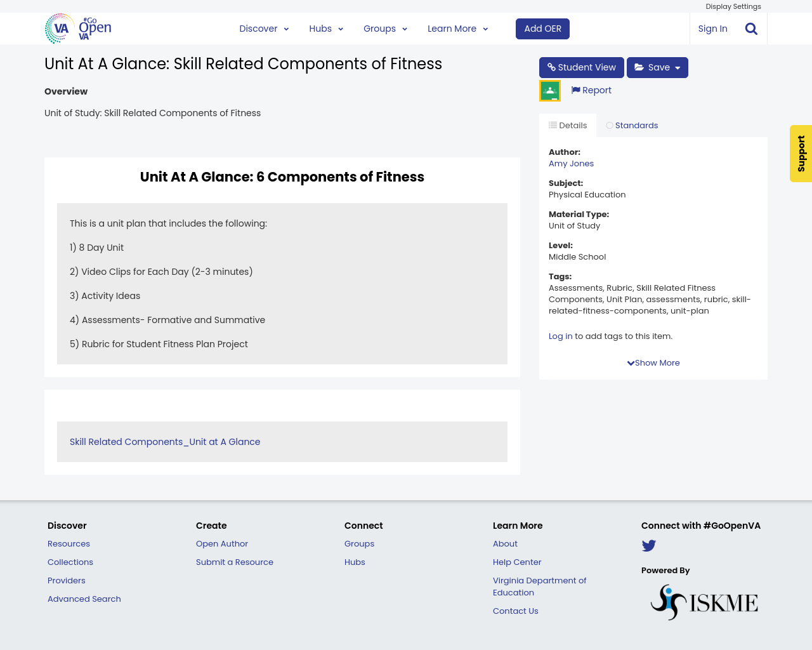Click the Add OER button

[x=542, y=28]
